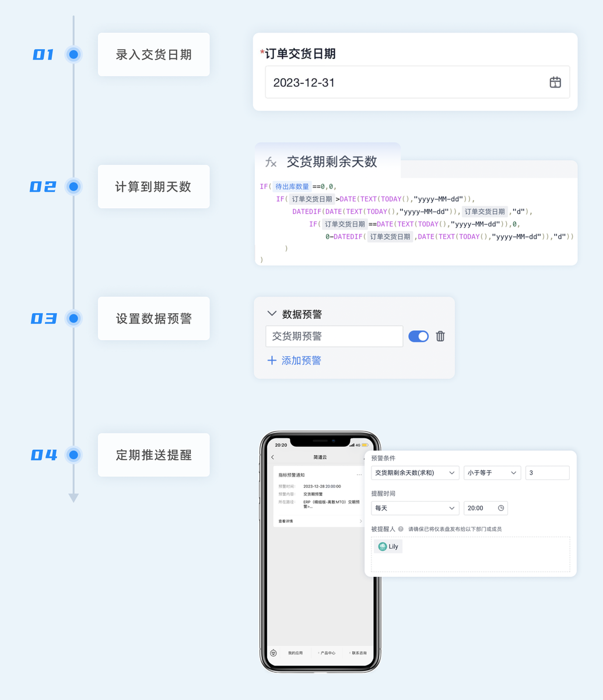This screenshot has width=603, height=700.
Task: Click 添加预警 link
Action: [x=301, y=360]
